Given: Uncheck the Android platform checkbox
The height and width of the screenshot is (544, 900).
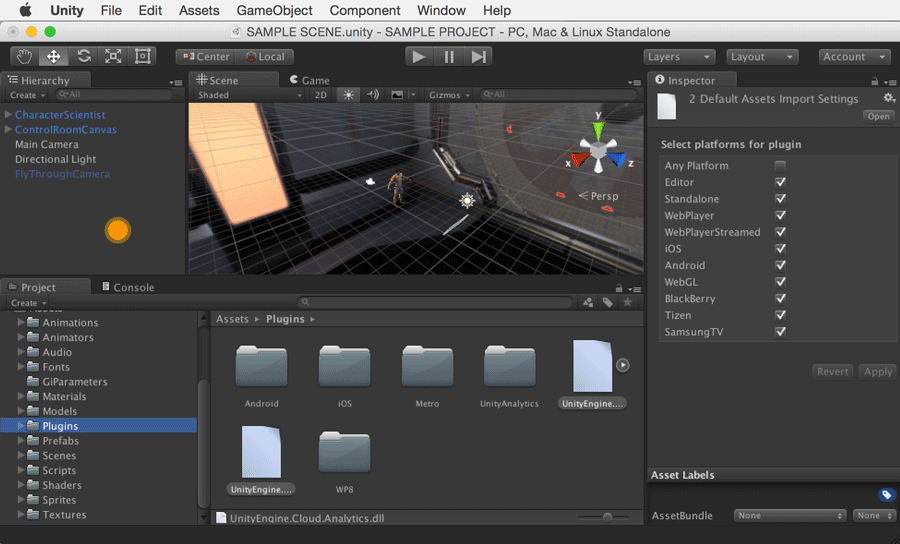Looking at the screenshot, I should [780, 266].
